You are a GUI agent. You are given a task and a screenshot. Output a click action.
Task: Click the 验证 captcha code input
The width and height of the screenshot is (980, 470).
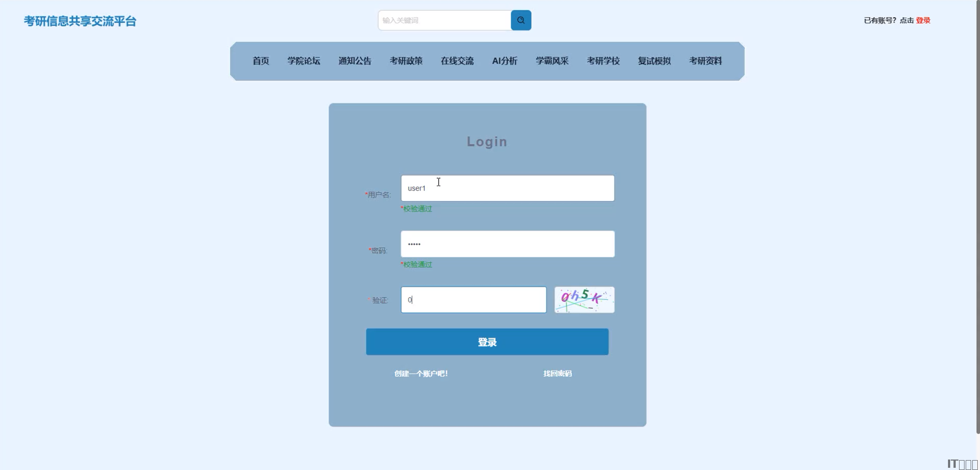point(473,300)
